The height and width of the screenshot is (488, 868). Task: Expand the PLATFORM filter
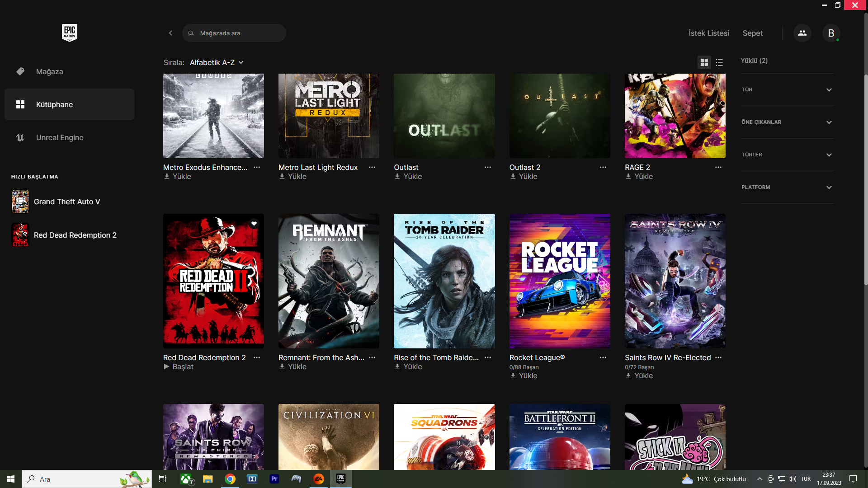[x=787, y=187]
